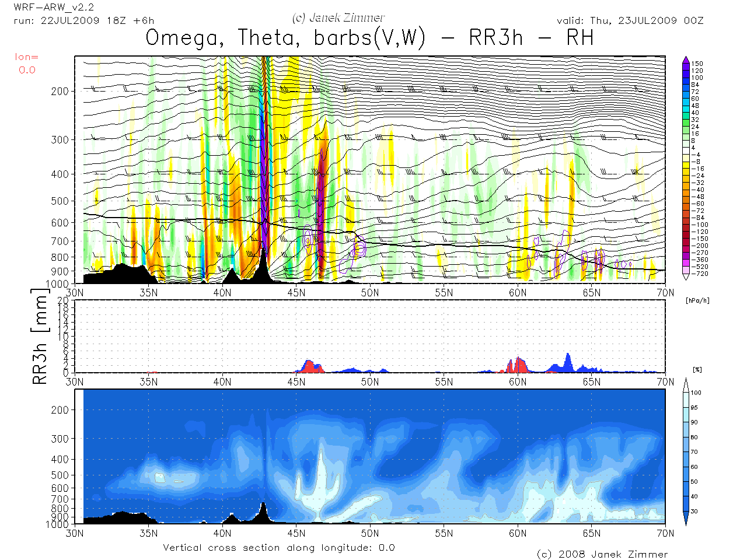747x560 pixels.
Task: Select the 'WRF-ARW_v2.2' model label
Action: point(54,8)
